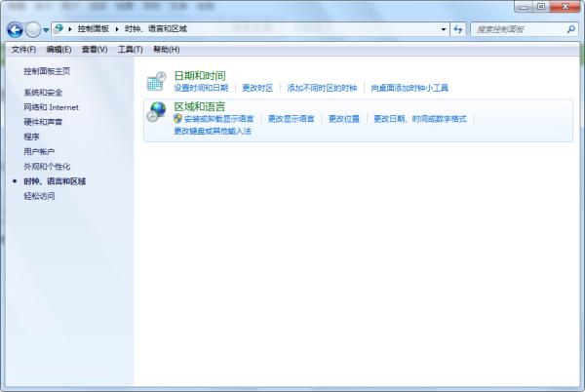Screen dimensions: 585x392
Task: Click 控制面板 in the address breadcrumb
Action: click(94, 29)
